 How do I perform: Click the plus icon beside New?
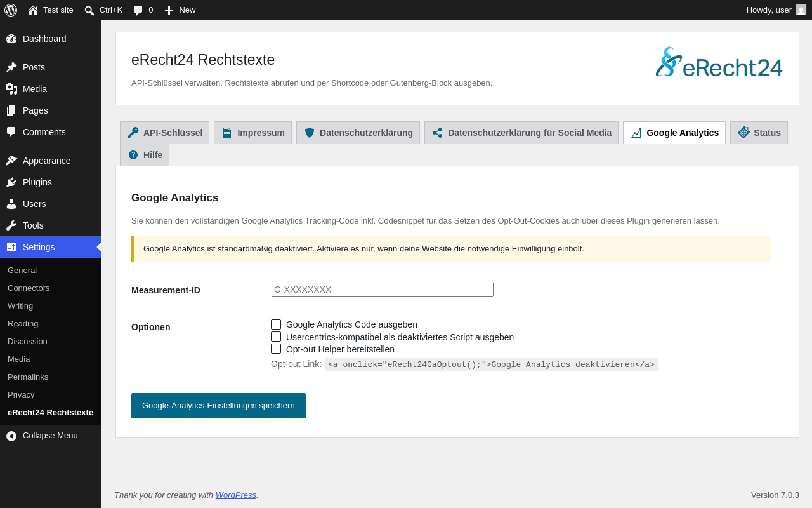pyautogui.click(x=169, y=10)
